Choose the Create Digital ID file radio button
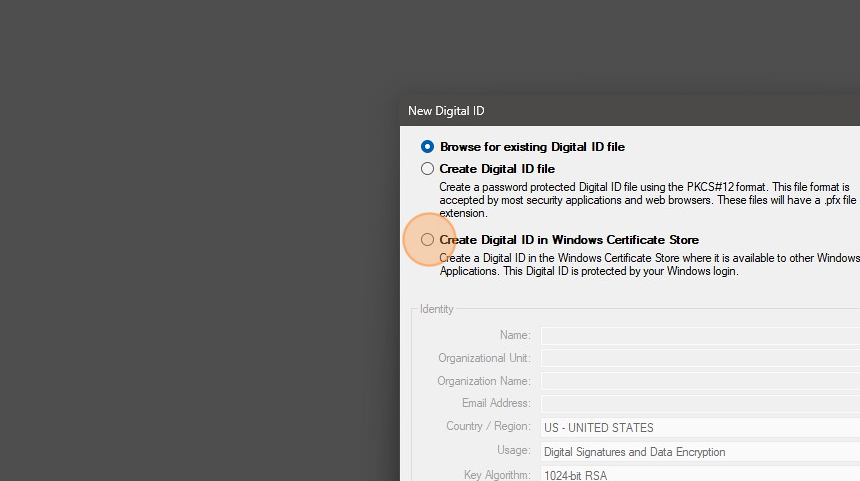Image resolution: width=860 pixels, height=481 pixels. coord(427,169)
